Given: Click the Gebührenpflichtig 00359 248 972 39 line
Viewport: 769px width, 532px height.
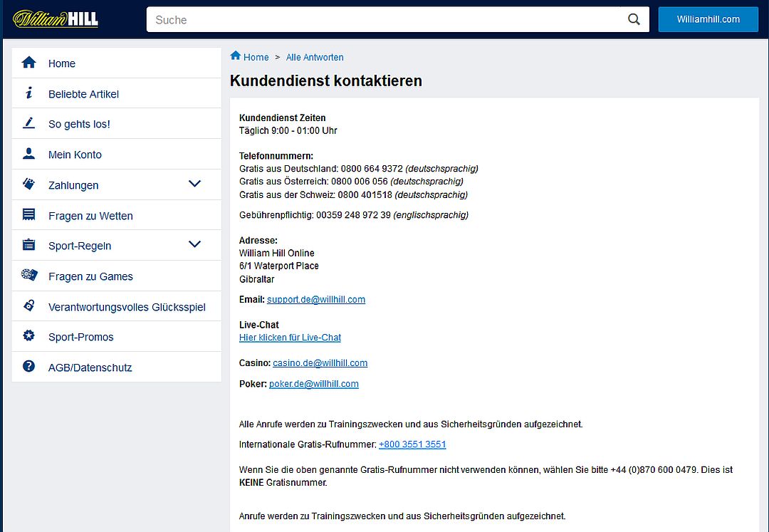Looking at the screenshot, I should 354,215.
